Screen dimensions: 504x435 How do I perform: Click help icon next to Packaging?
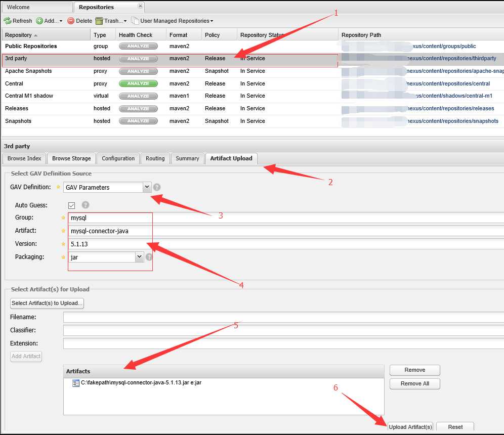[149, 256]
